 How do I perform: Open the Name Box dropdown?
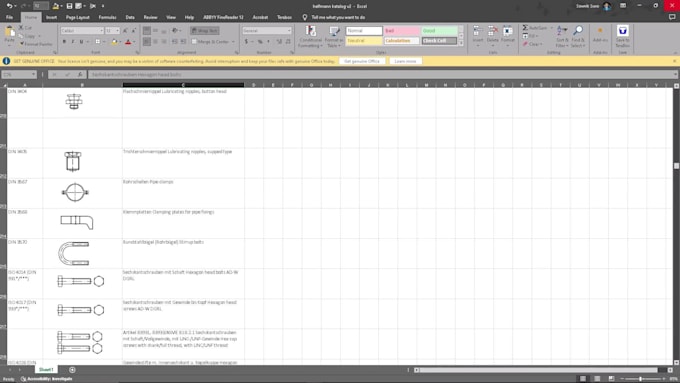pos(33,75)
